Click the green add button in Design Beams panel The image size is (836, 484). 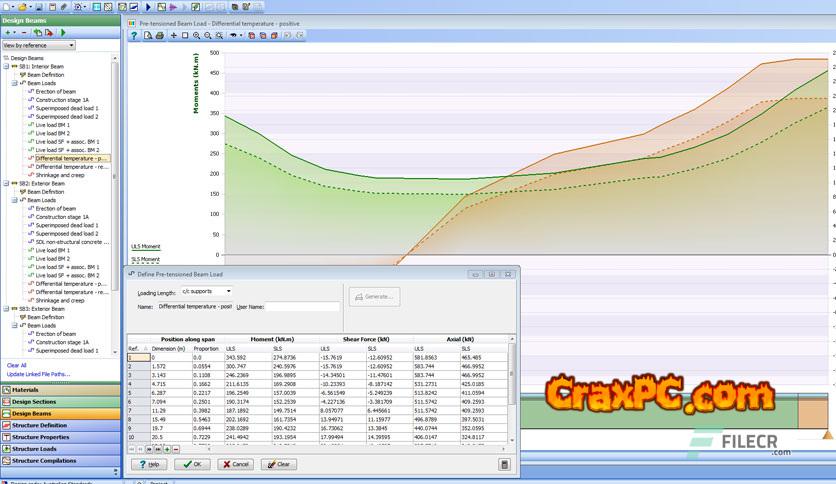[7, 33]
